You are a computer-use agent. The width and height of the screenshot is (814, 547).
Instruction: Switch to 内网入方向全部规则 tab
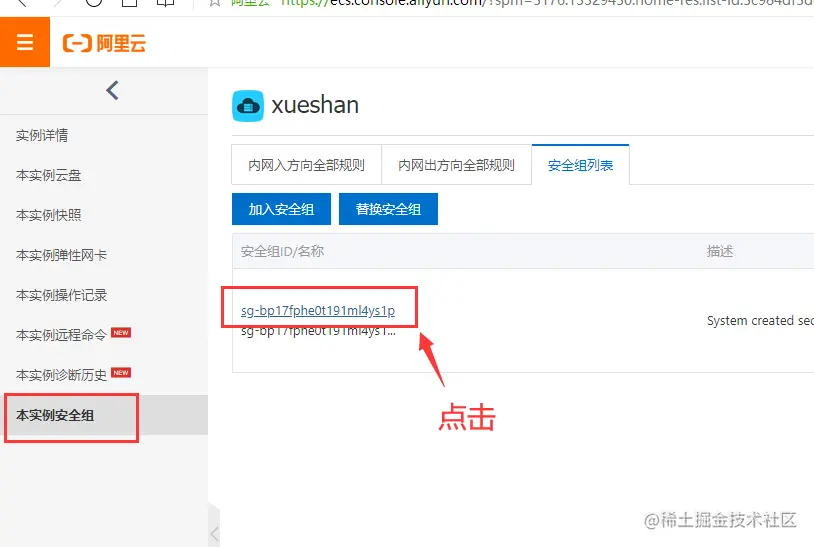point(306,165)
